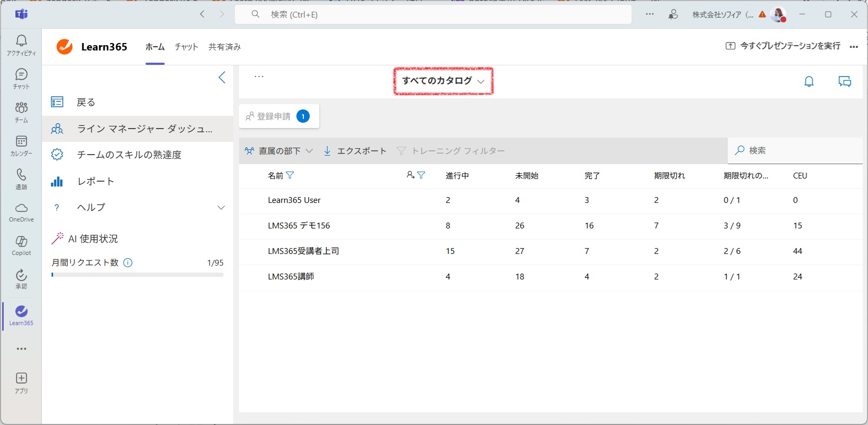Screen dimensions: 868x425
Task: Show info for monthly request count
Action: pyautogui.click(x=128, y=262)
